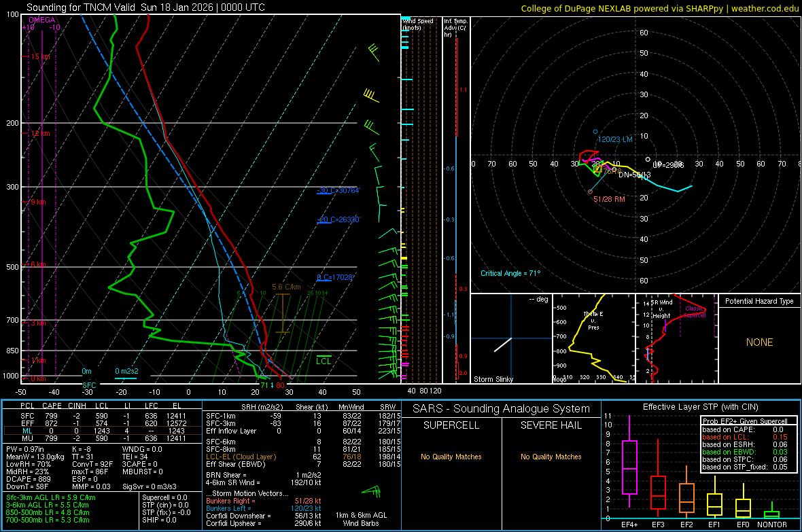The height and width of the screenshot is (532, 802).
Task: Click the green wind barb in kinematics panel
Action: (372, 492)
